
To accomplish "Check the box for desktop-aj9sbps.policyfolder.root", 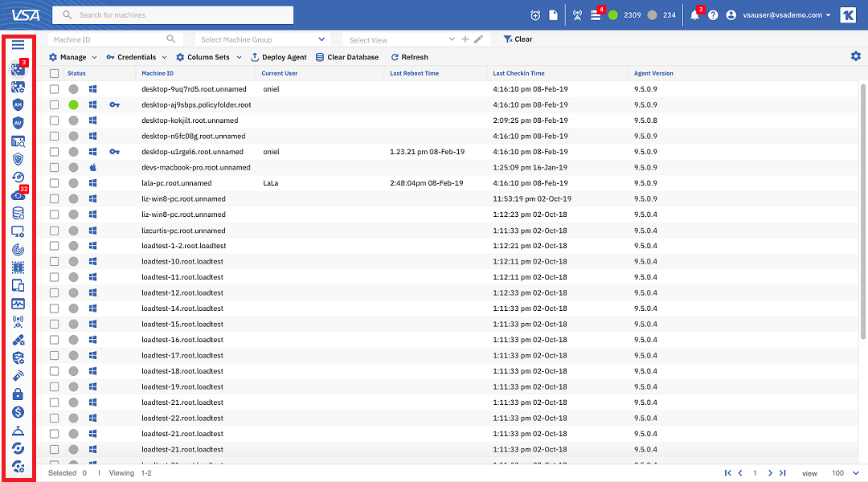I will (54, 104).
